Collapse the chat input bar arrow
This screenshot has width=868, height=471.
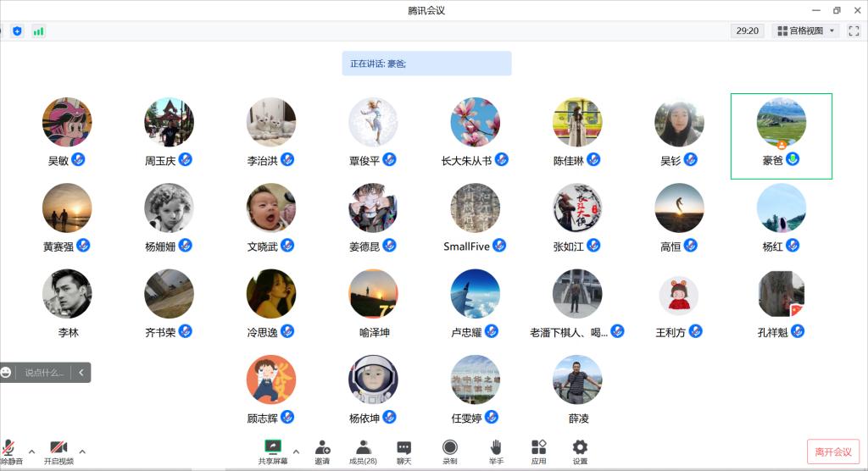[x=81, y=372]
